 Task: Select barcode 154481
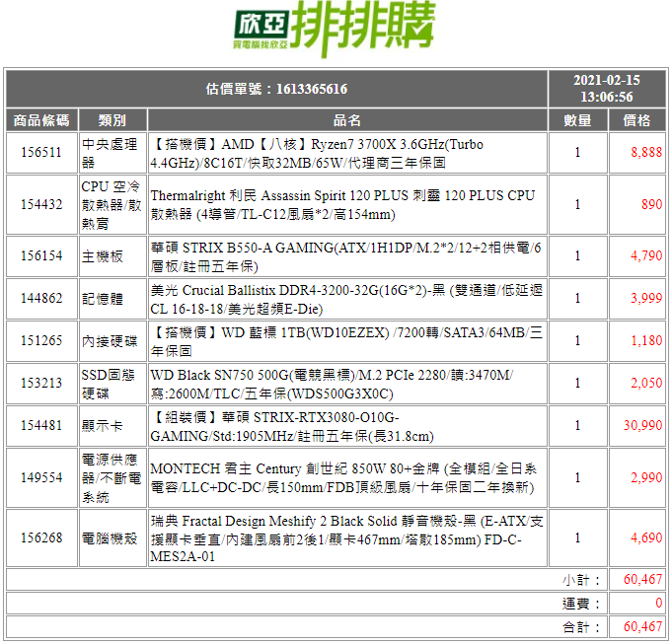[x=41, y=426]
